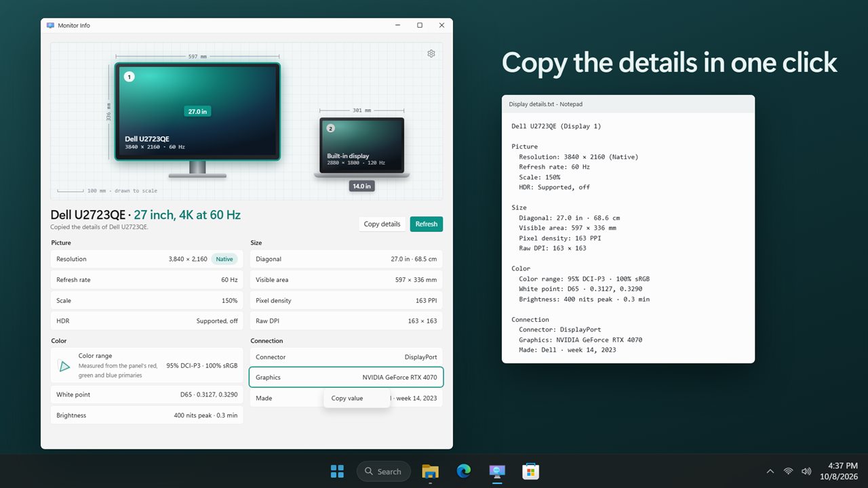Click the 14.0 in label under the laptop
This screenshot has height=488, width=868.
[x=362, y=186]
